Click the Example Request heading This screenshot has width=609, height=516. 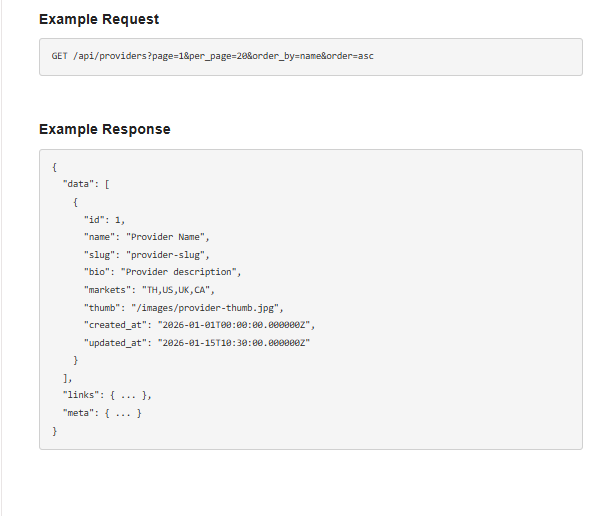pyautogui.click(x=99, y=19)
